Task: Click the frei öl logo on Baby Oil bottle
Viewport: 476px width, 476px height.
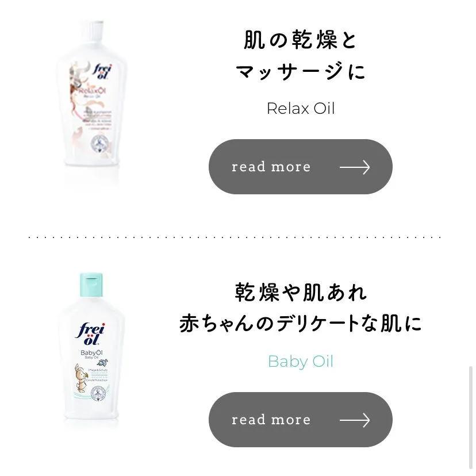Action: (90, 334)
